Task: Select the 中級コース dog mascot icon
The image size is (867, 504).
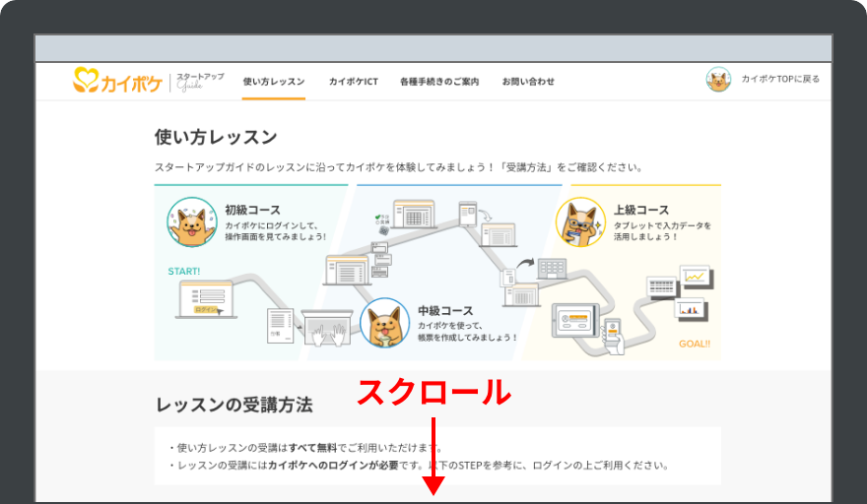Action: tap(385, 323)
